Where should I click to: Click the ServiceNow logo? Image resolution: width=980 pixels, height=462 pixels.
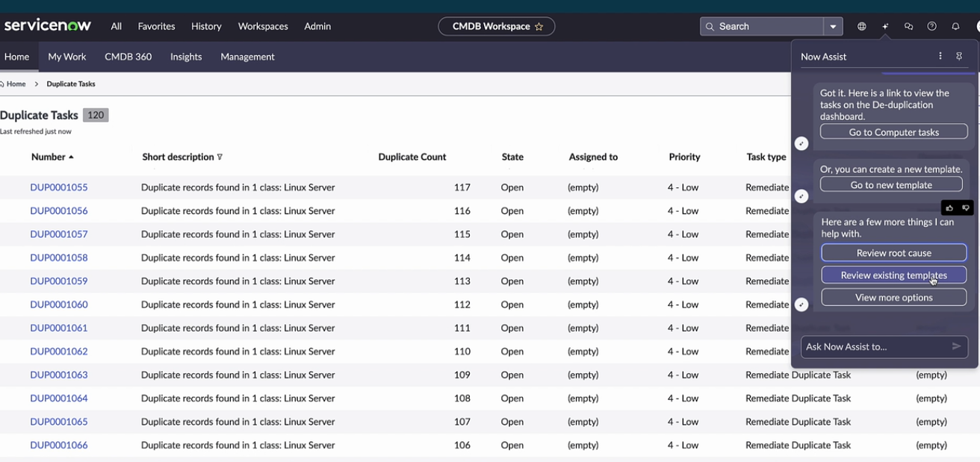click(47, 25)
